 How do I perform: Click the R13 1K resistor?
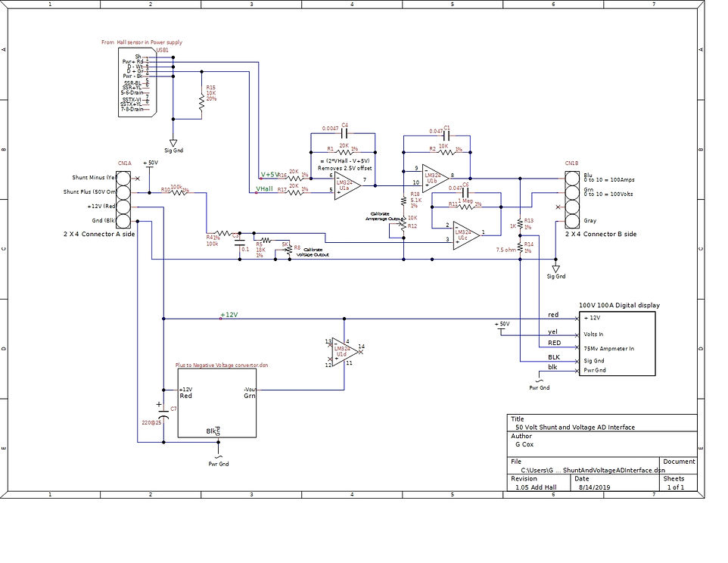[521, 225]
